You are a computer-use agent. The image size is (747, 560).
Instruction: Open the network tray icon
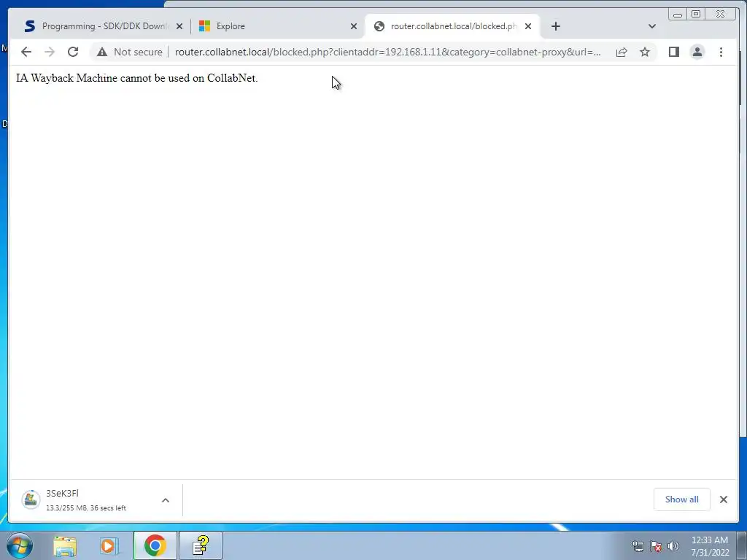638,546
